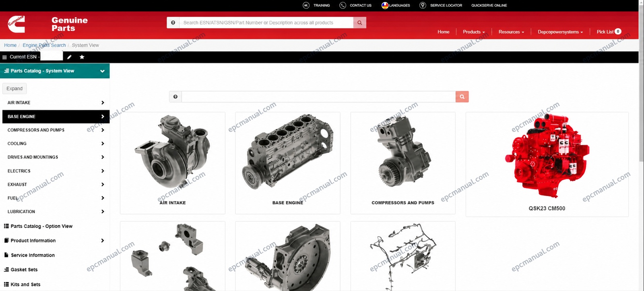Click the Training link text
Screen dimensions: 644x291
click(322, 5)
